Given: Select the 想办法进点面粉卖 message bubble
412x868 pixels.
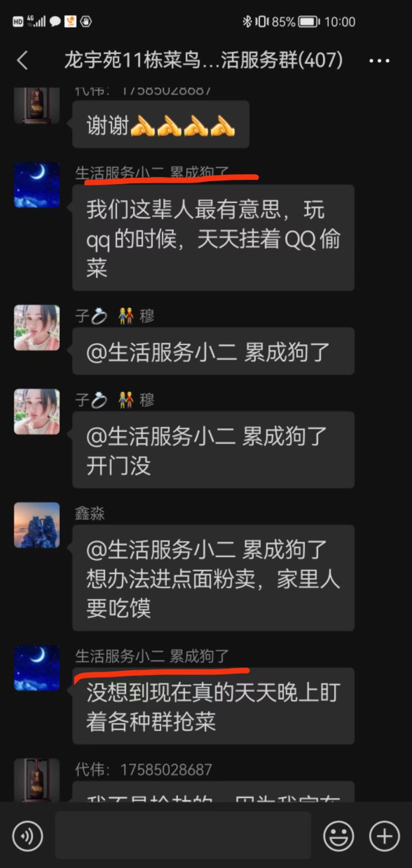Looking at the screenshot, I should (x=213, y=578).
